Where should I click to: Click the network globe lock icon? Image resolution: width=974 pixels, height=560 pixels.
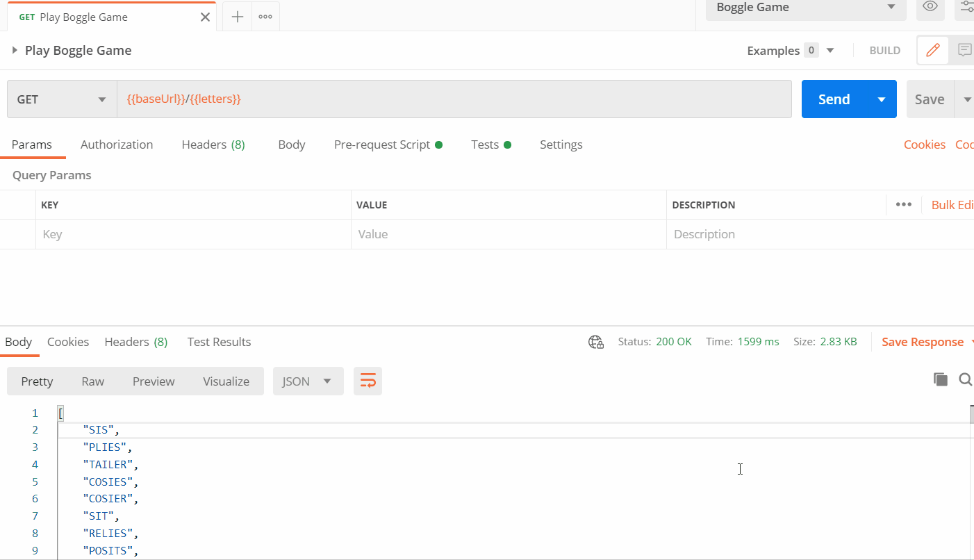click(596, 342)
